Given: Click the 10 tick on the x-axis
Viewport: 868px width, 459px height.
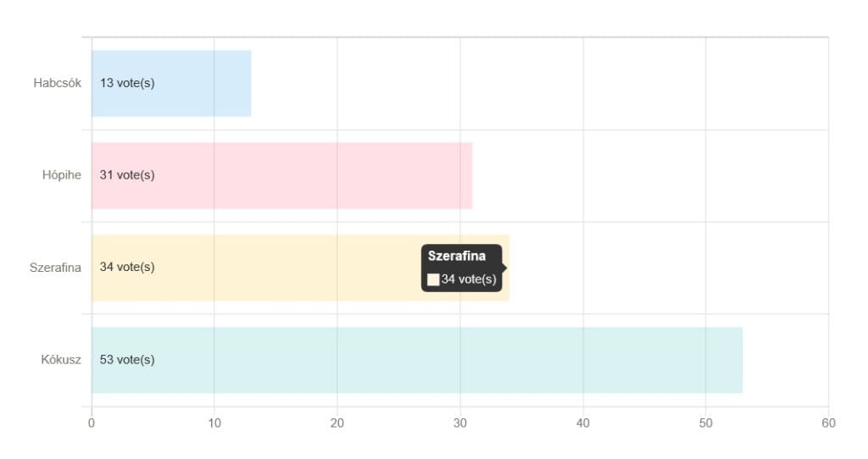Looking at the screenshot, I should [x=214, y=423].
